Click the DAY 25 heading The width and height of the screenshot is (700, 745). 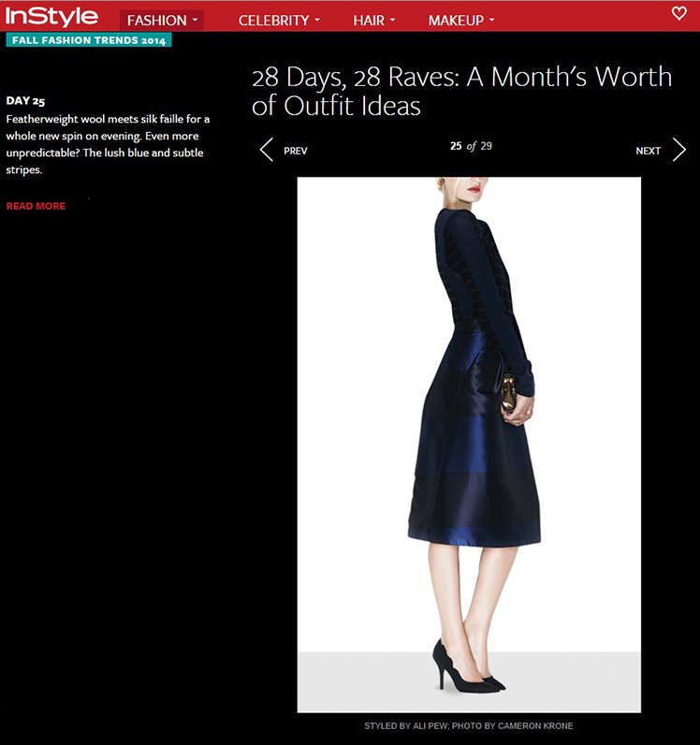click(x=25, y=101)
